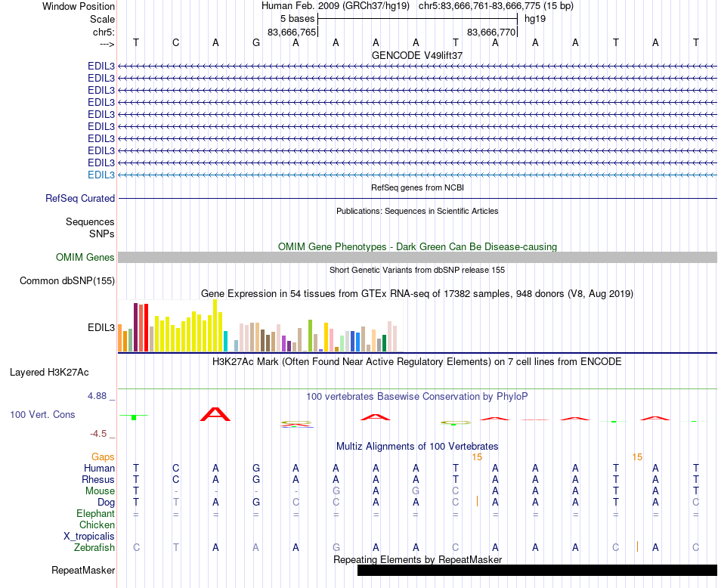
Task: Open 'Publications: Sequences in Scientific Articles' title
Action: [x=417, y=211]
